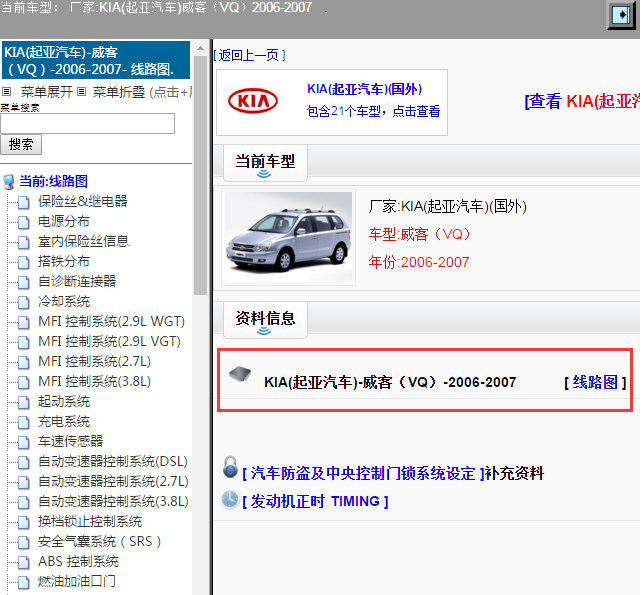
Task: Click the KIA logo image
Action: (x=253, y=101)
